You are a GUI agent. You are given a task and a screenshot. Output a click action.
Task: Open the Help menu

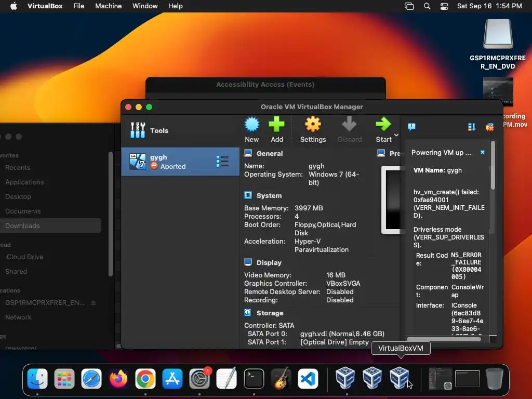coord(176,6)
